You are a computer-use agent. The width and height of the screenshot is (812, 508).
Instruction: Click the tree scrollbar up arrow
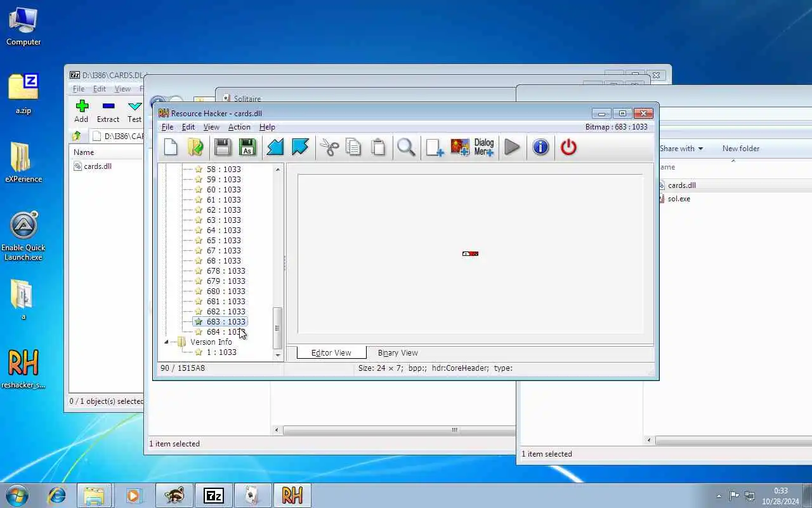277,170
